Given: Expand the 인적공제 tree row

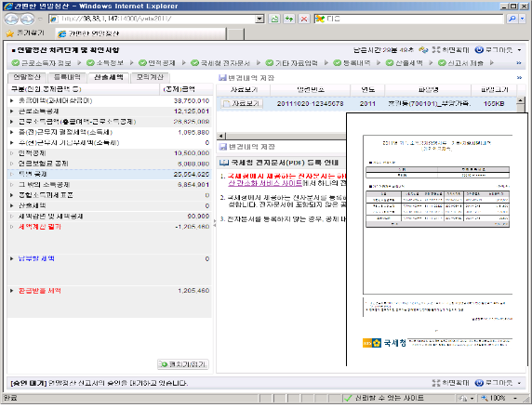Looking at the screenshot, I should coord(12,153).
